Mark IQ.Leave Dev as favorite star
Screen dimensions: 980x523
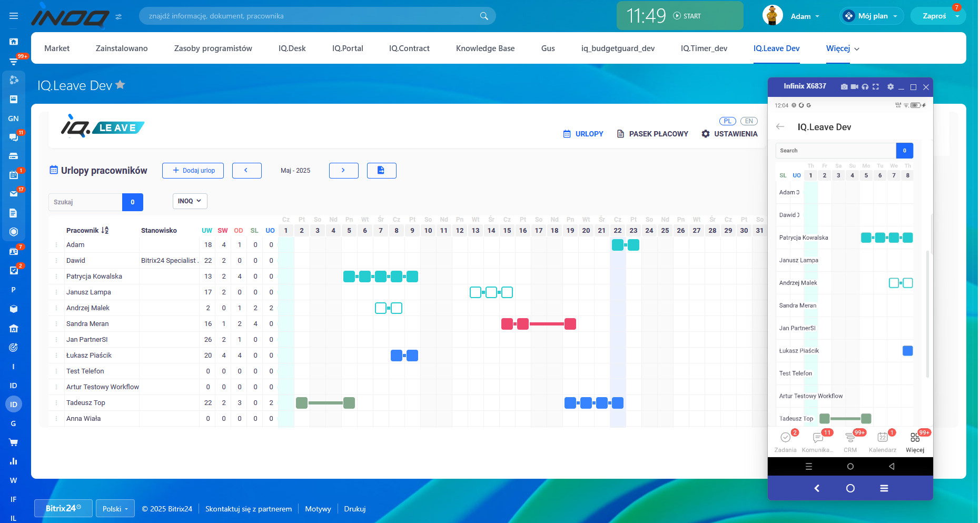[x=121, y=85]
